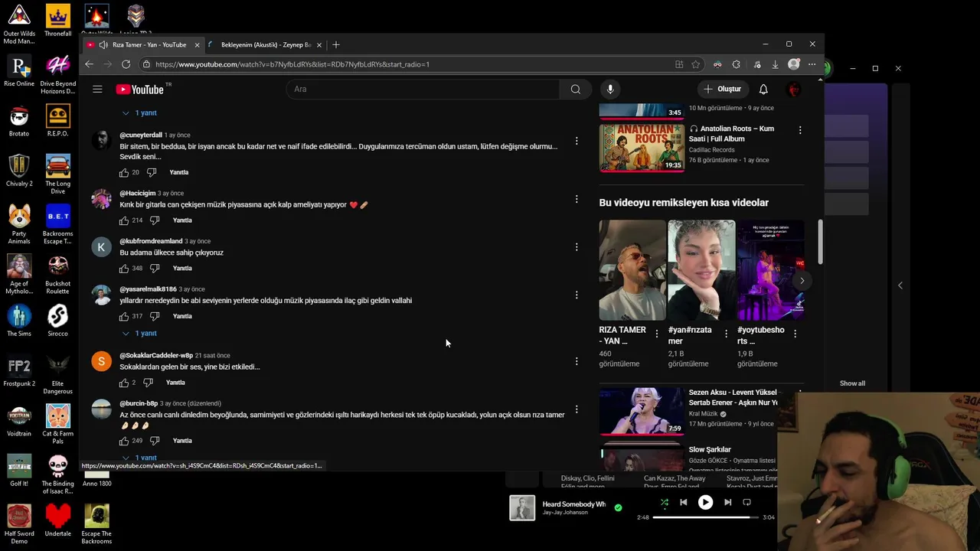Open the browser profile avatar

click(x=794, y=64)
